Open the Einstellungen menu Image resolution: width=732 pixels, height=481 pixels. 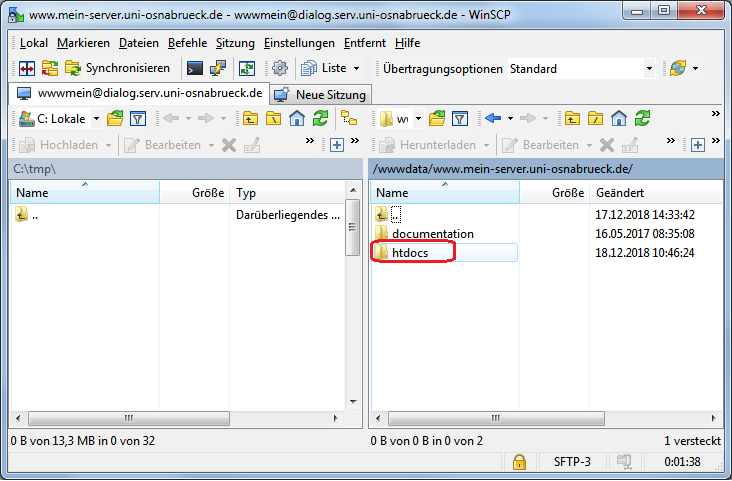pos(299,43)
